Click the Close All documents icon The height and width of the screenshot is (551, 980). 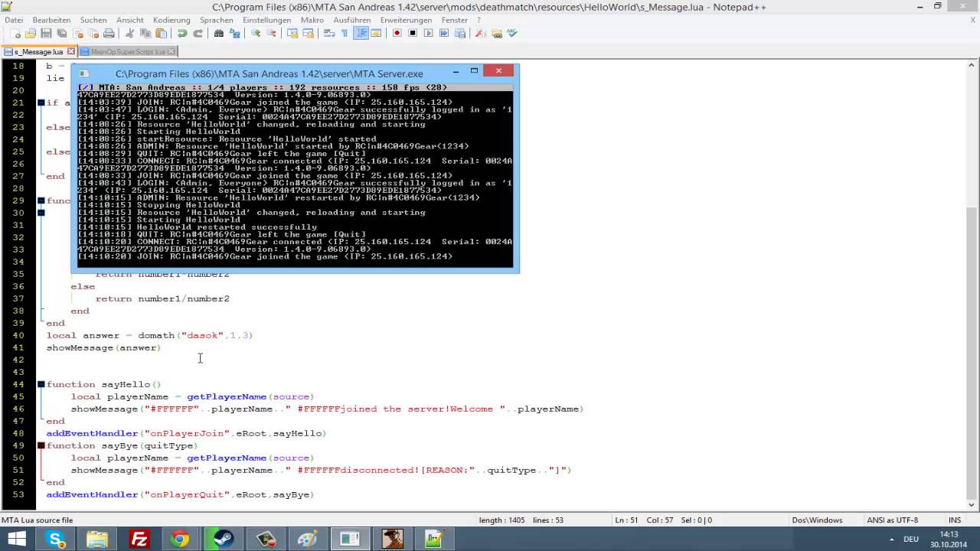tap(93, 34)
